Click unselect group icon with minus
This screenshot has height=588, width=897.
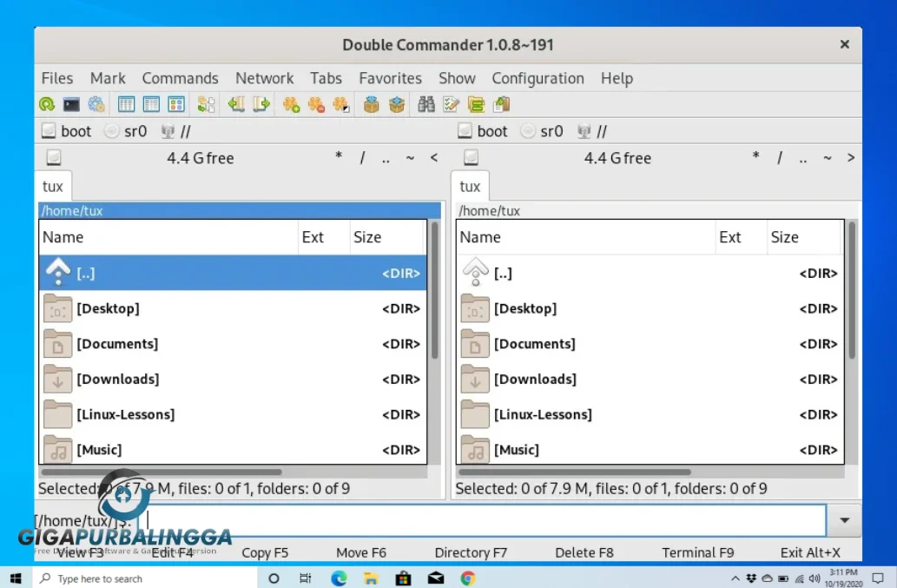coord(316,104)
